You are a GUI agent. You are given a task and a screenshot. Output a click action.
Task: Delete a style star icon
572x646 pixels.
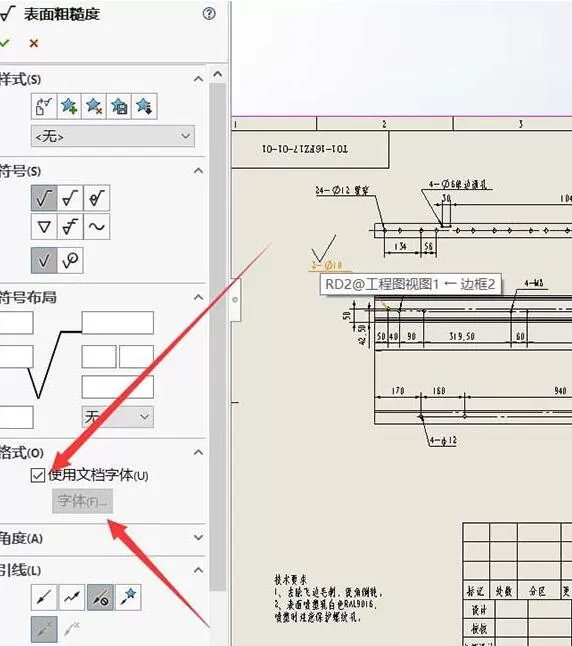click(94, 107)
